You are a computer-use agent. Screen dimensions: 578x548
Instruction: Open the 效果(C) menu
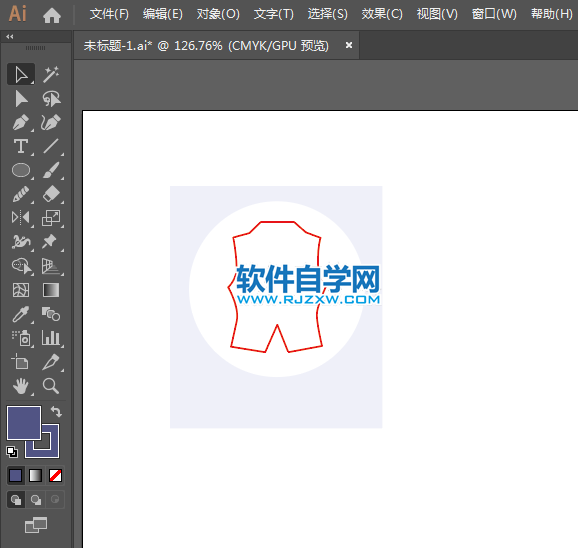click(382, 14)
